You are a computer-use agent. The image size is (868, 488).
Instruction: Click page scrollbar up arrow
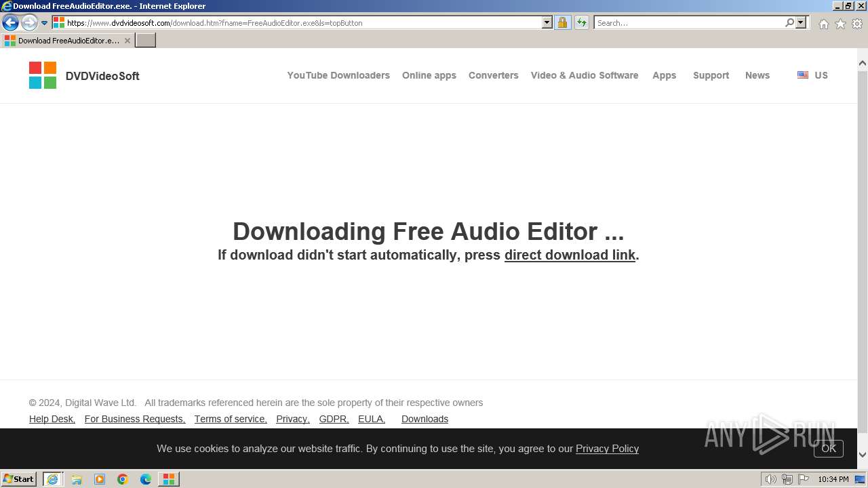click(863, 64)
